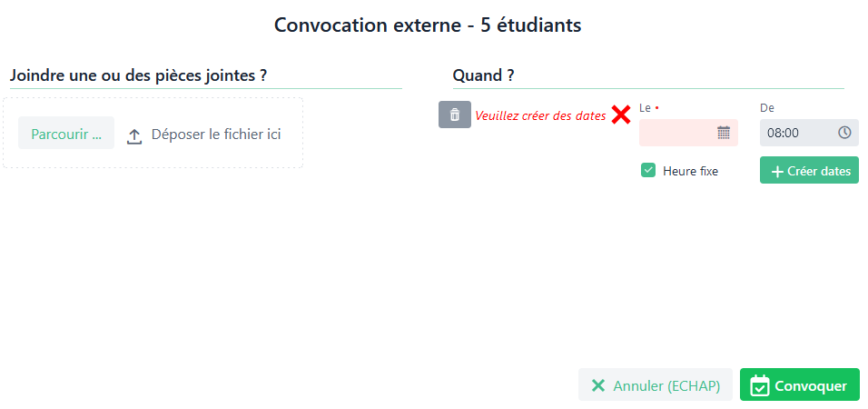Viewport: 868px width, 409px height.
Task: Click the red X error icon
Action: pyautogui.click(x=621, y=115)
